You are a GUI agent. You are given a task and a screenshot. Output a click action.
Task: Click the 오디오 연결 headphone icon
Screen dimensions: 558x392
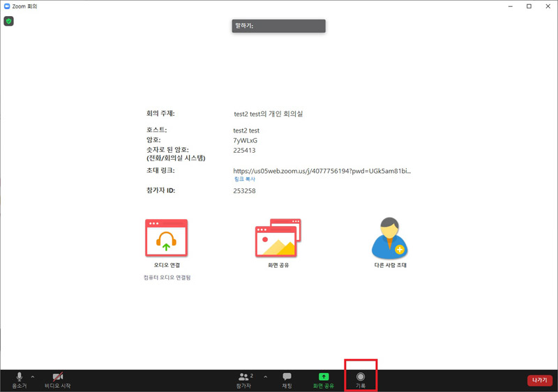pyautogui.click(x=166, y=239)
